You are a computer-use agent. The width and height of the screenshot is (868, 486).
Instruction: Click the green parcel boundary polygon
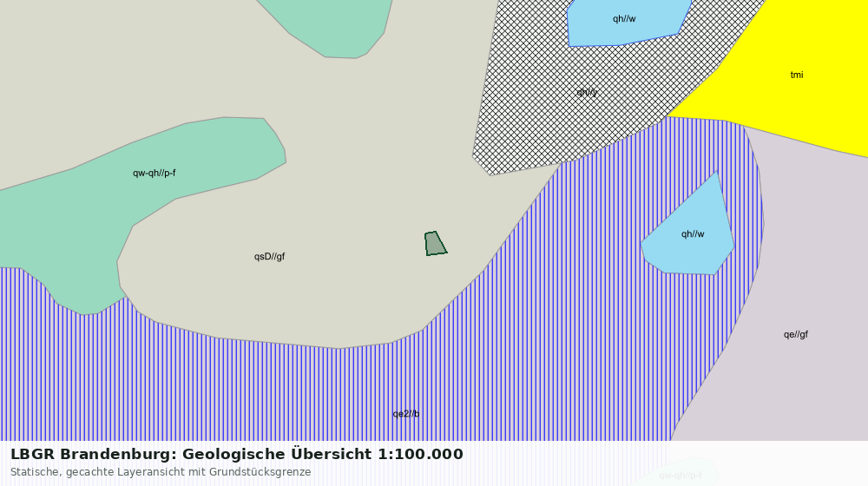click(x=435, y=244)
